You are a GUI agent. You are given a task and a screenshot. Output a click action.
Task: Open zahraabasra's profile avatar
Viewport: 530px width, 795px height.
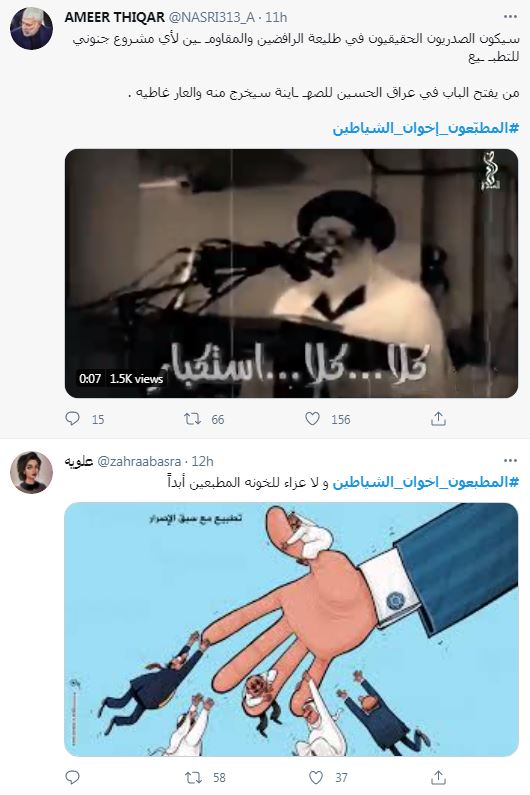(x=31, y=472)
